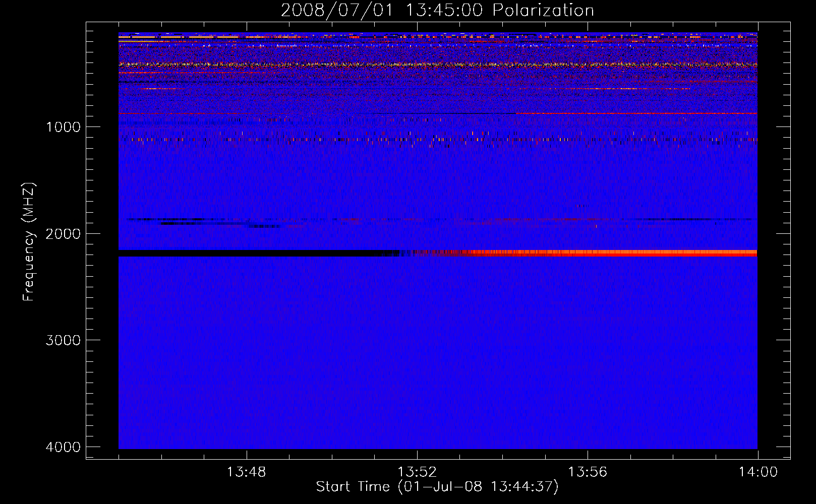
Task: Click the 'Start Time (01-Jul-08 13:44:37)' axis label
Action: point(437,487)
